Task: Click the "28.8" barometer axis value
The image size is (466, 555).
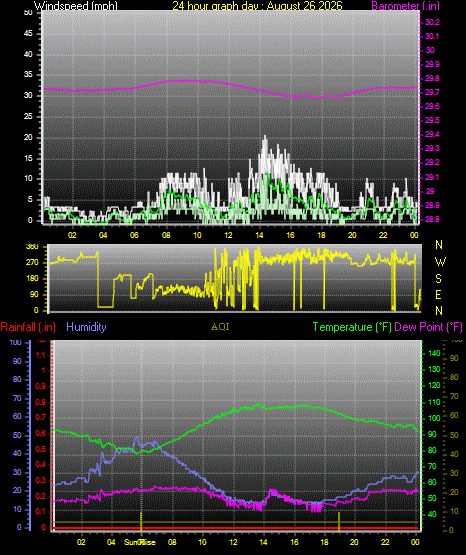Action: pyautogui.click(x=432, y=219)
